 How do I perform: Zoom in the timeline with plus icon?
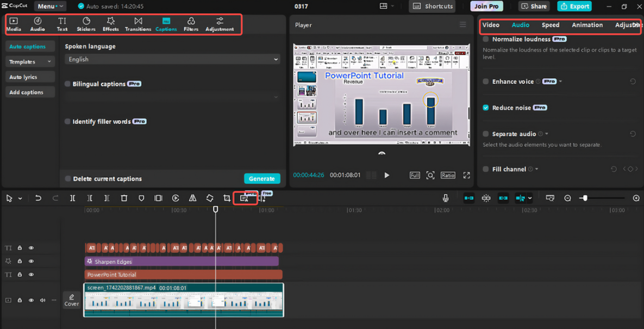[x=636, y=198]
